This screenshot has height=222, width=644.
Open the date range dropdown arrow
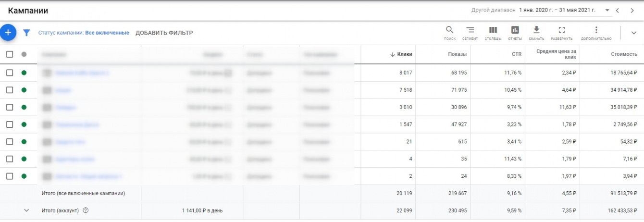tap(607, 10)
